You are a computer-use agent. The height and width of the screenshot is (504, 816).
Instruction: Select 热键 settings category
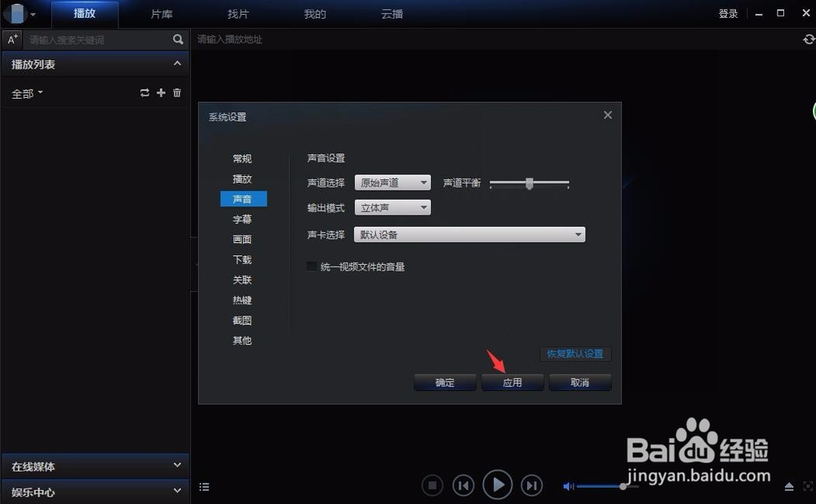(x=242, y=300)
